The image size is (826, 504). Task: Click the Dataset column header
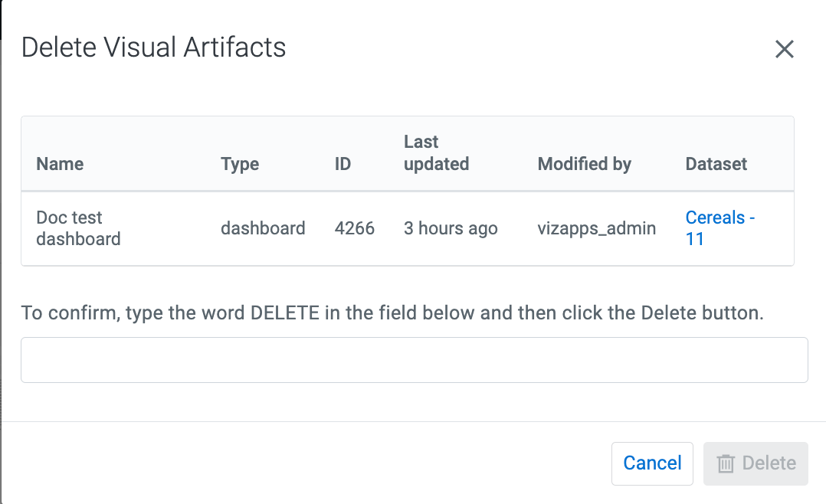point(716,164)
